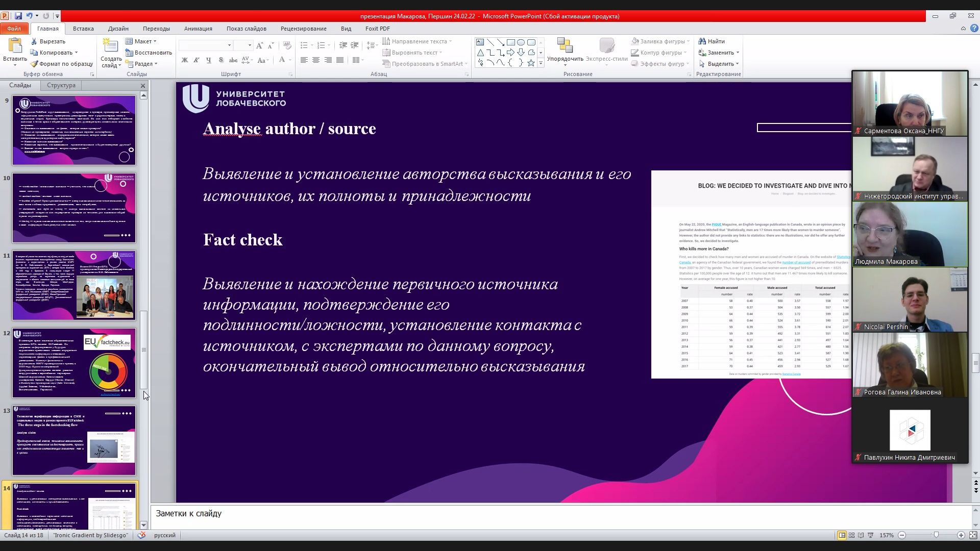Toggle Center text alignment
The width and height of the screenshot is (980, 551).
pyautogui.click(x=316, y=60)
